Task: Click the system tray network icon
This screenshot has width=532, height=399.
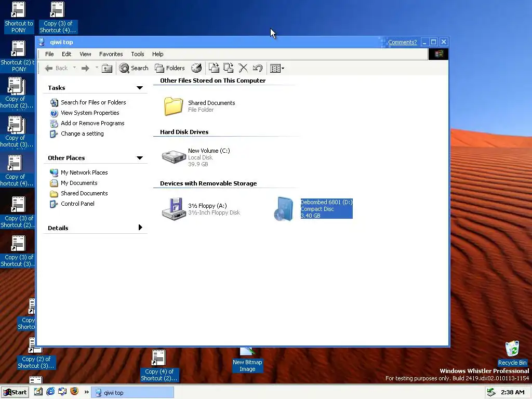Action: tap(491, 392)
